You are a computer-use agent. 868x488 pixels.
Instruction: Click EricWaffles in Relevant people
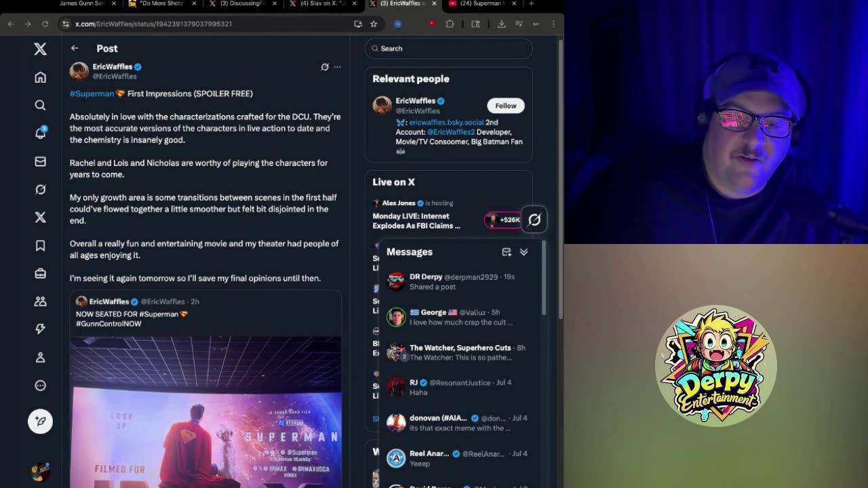416,101
